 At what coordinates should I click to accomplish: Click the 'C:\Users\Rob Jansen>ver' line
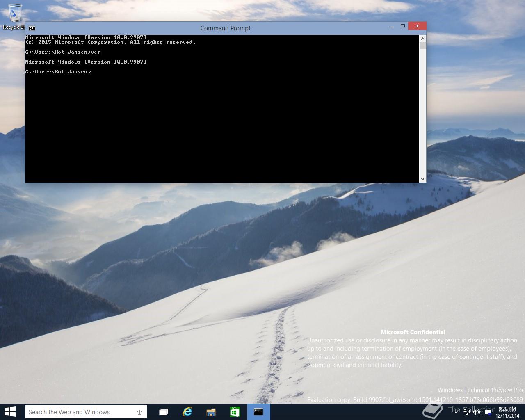click(x=63, y=52)
